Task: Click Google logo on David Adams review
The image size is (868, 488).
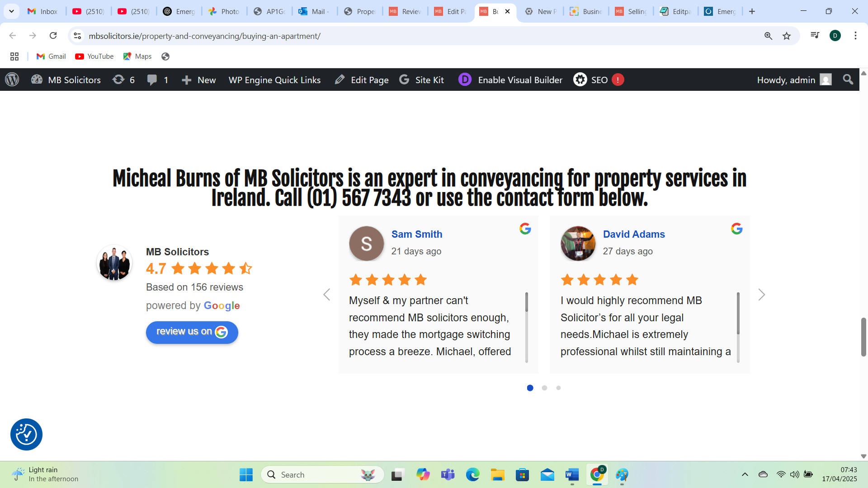Action: click(736, 229)
